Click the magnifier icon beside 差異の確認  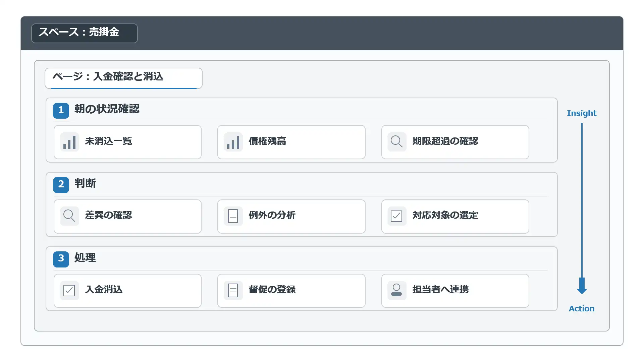69,216
